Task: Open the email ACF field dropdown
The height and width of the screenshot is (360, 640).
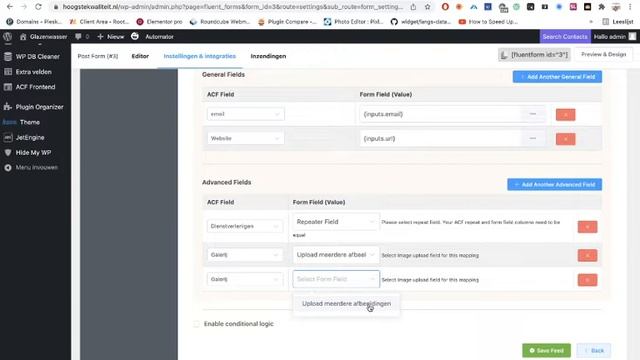Action: [245, 114]
